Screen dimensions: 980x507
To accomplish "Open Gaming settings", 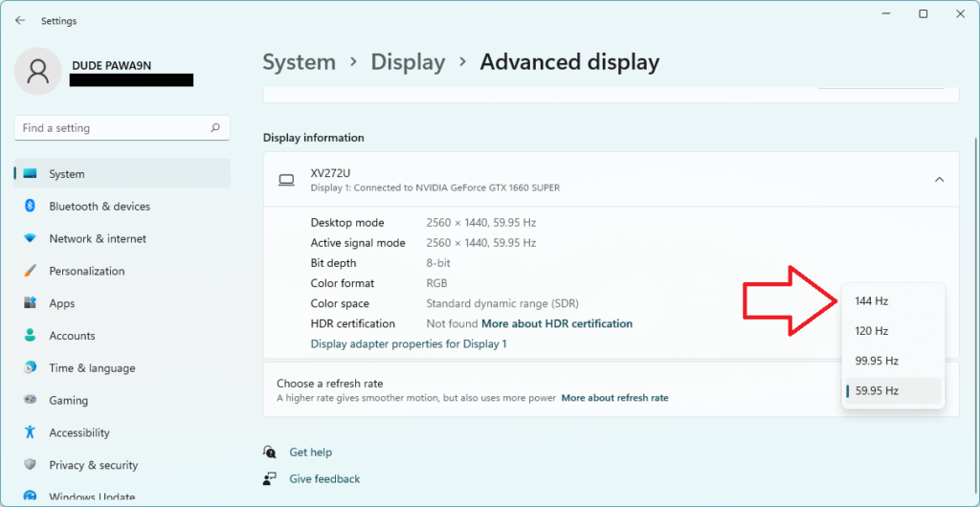I will (x=68, y=401).
